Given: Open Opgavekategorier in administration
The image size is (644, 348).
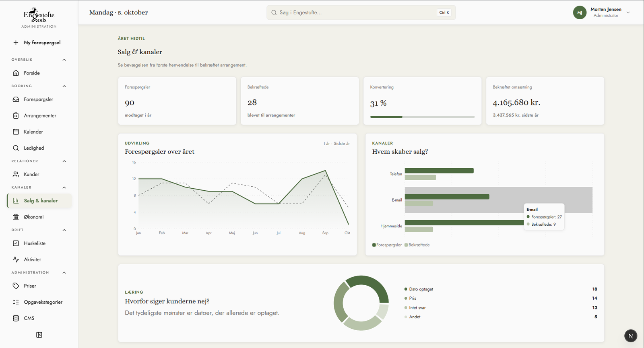Looking at the screenshot, I should tap(39, 302).
